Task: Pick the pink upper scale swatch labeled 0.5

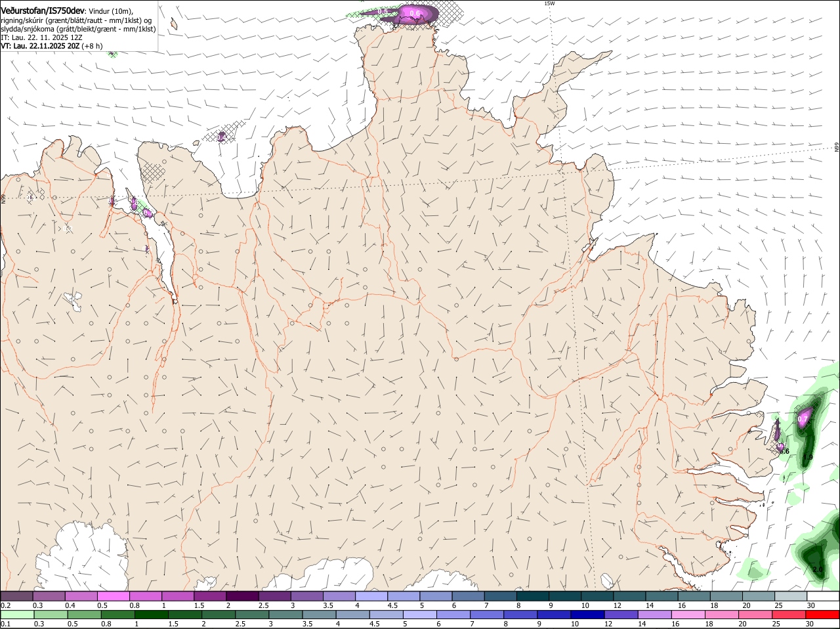Action: [x=113, y=596]
